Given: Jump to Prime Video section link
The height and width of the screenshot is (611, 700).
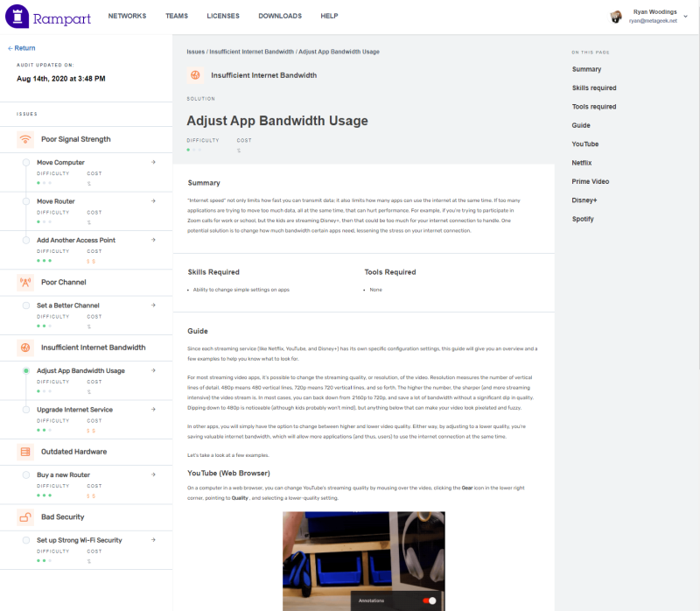Looking at the screenshot, I should click(x=591, y=182).
